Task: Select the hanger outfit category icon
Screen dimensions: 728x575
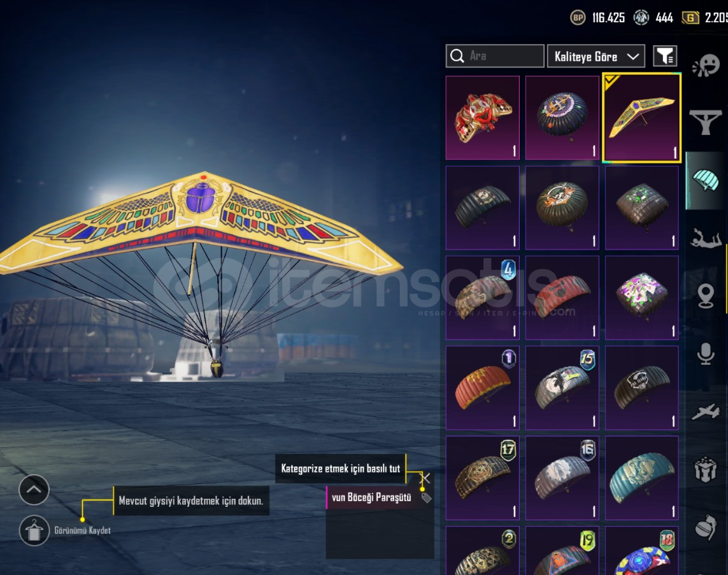Action: (x=705, y=122)
